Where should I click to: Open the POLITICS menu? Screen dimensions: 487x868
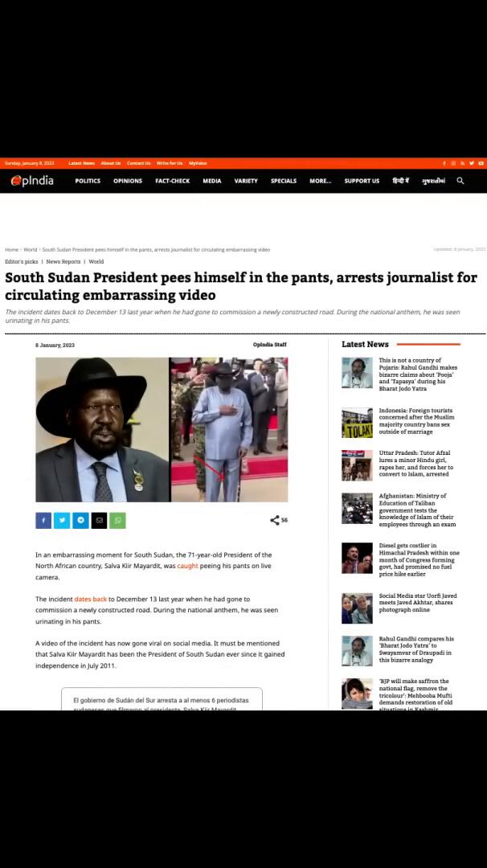tap(88, 181)
